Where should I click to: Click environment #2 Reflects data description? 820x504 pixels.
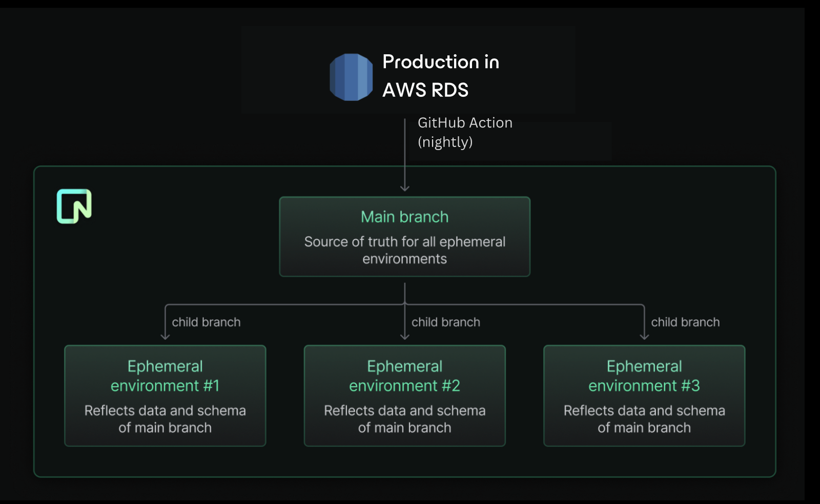[405, 419]
